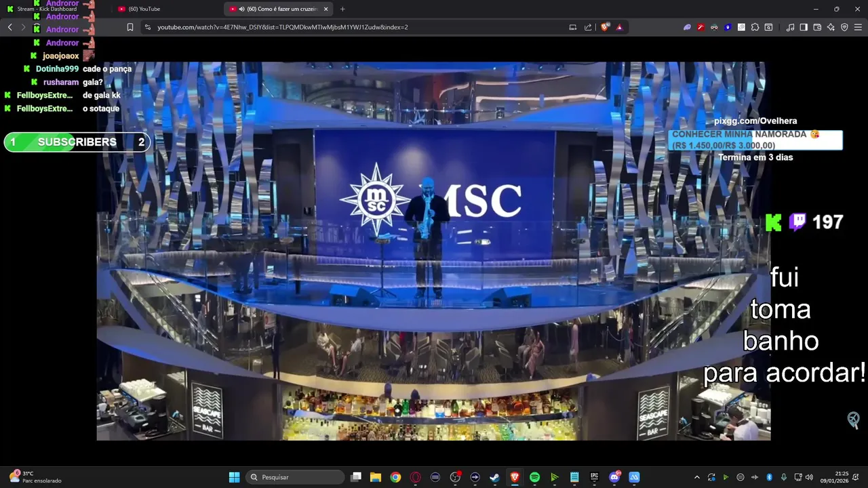Open the music note media control icon

point(790,27)
